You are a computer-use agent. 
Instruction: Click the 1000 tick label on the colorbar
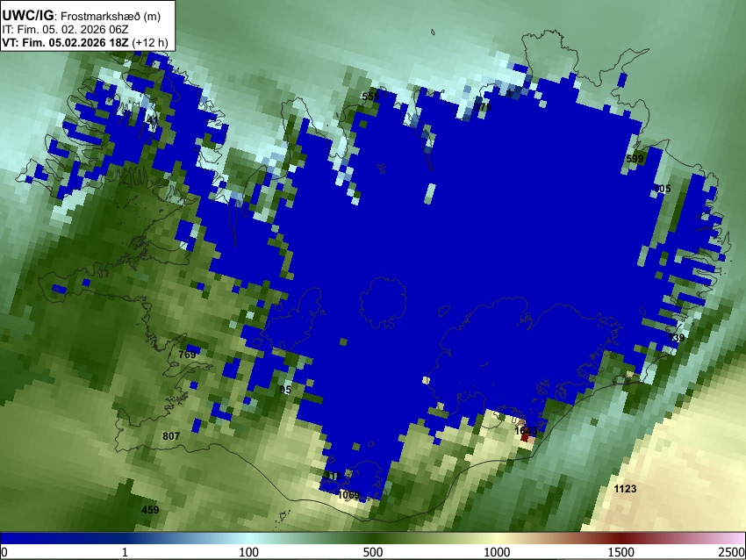pyautogui.click(x=497, y=552)
